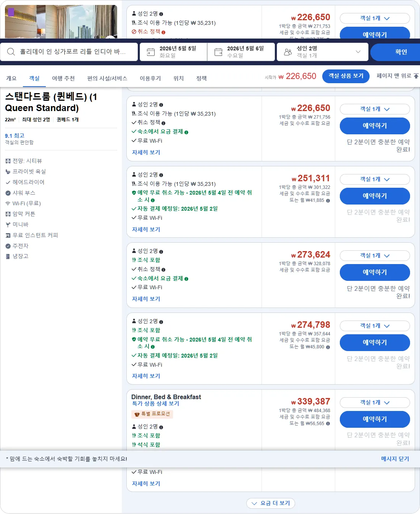This screenshot has width=420, height=514.
Task: Open the 특가 상품 상세 보기 link
Action: pos(155,403)
